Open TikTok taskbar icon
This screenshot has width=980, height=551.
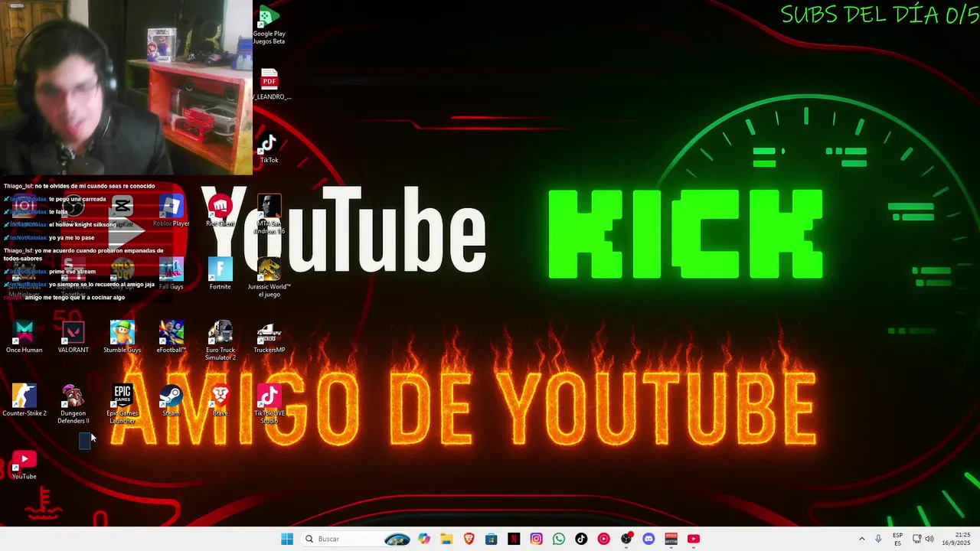tap(581, 539)
